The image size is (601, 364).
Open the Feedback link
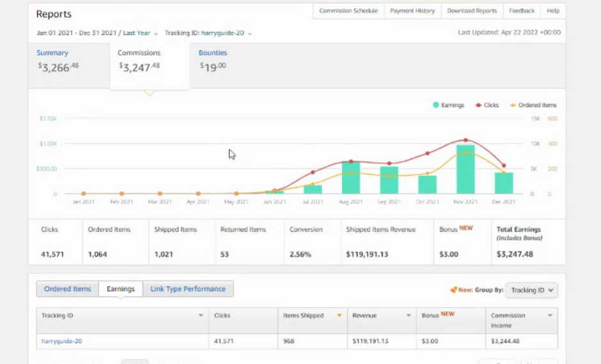522,11
